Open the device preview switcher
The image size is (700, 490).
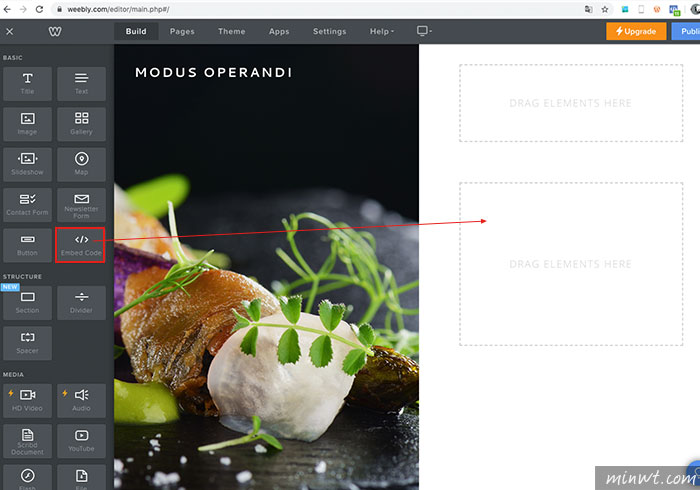424,31
